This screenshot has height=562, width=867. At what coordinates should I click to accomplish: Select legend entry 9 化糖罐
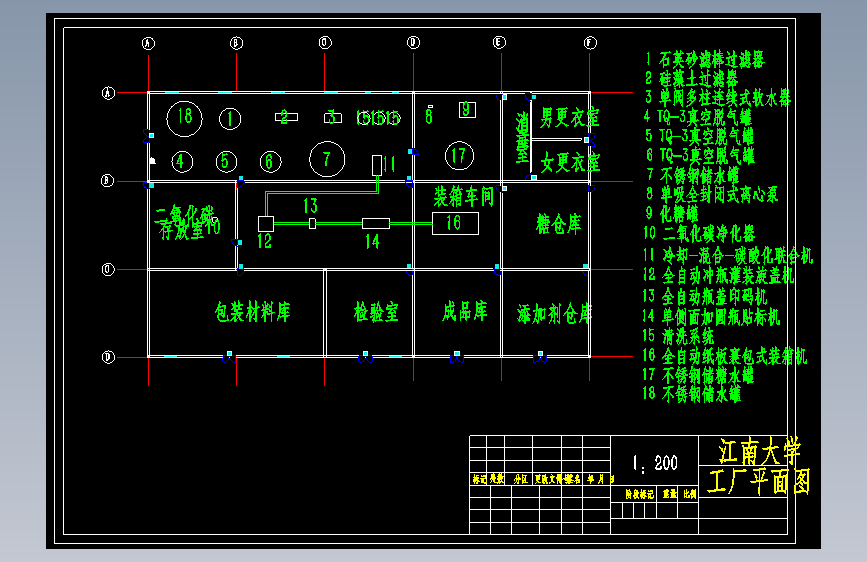672,214
